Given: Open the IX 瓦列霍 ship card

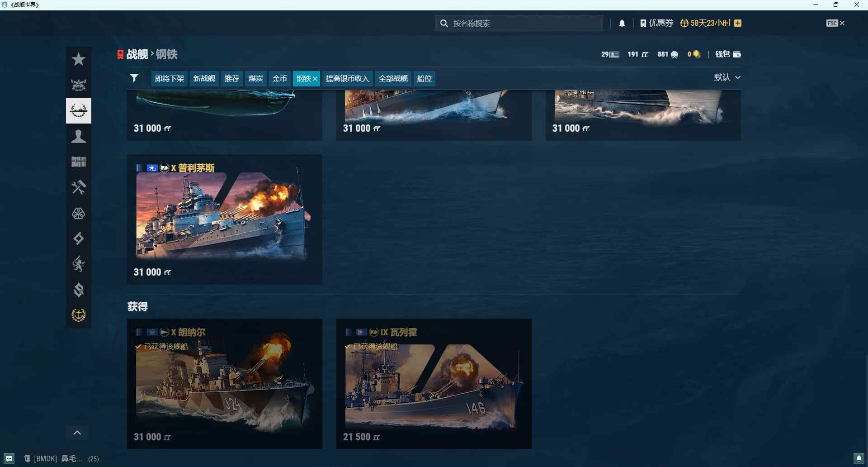Looking at the screenshot, I should coord(434,384).
